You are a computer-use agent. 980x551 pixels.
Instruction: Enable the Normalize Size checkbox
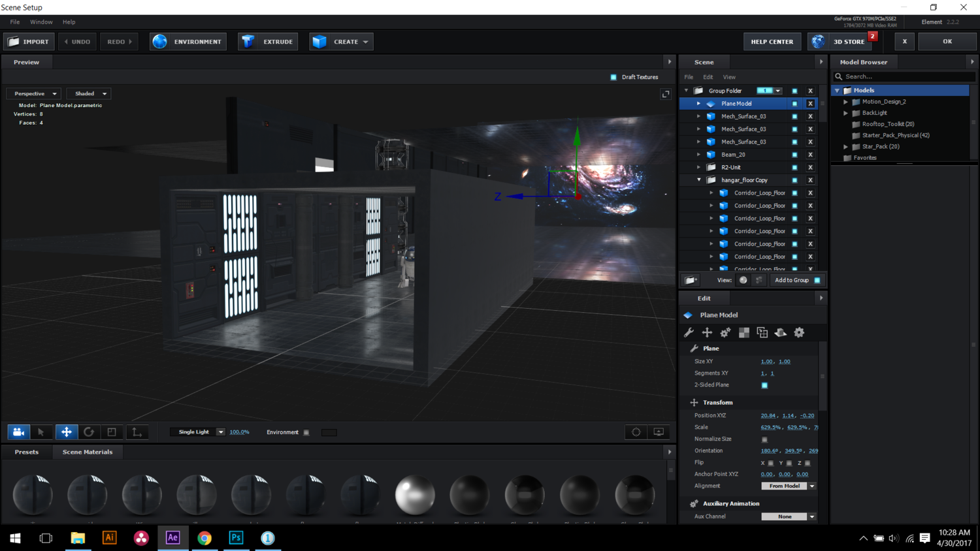click(764, 439)
